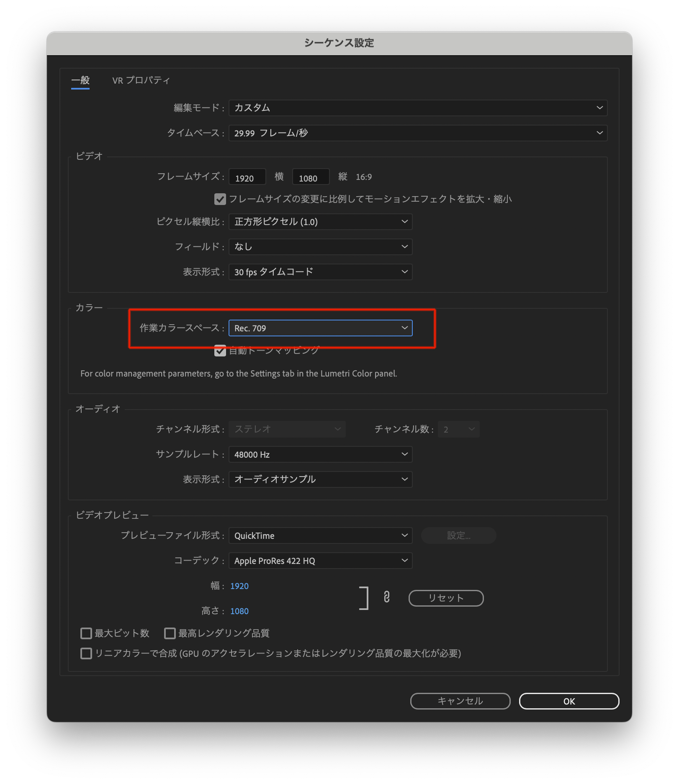The image size is (679, 784).
Task: Expand the サンプルレート 48000 Hz dropdown
Action: coord(320,454)
